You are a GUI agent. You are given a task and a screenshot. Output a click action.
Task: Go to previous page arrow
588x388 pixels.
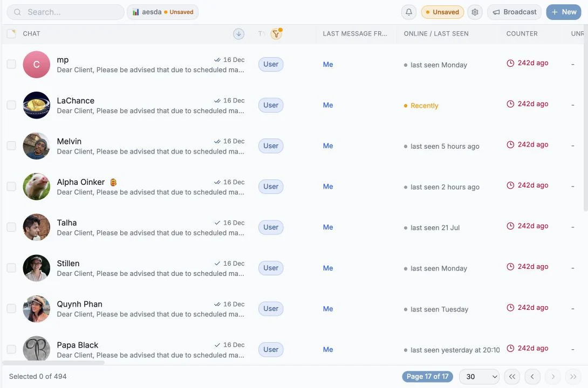pos(532,377)
